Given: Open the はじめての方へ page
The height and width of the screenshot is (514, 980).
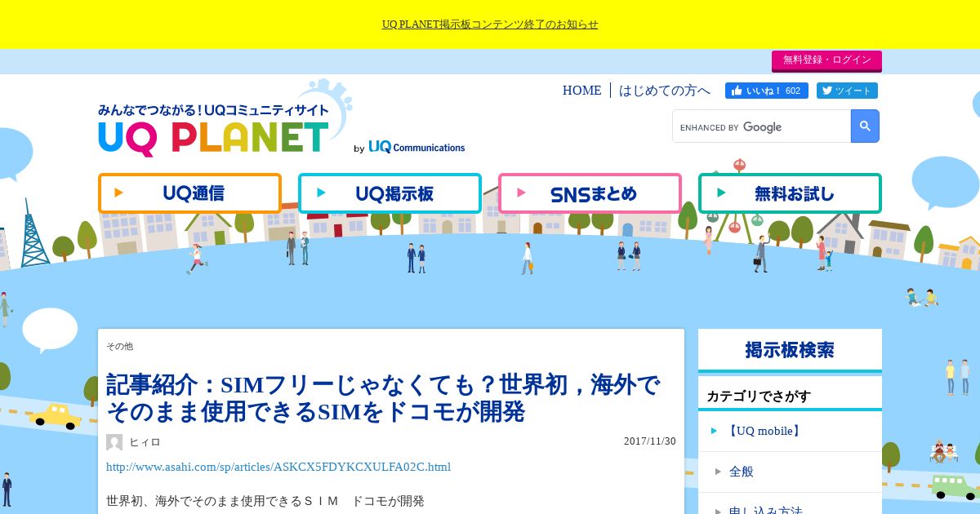Looking at the screenshot, I should point(665,91).
